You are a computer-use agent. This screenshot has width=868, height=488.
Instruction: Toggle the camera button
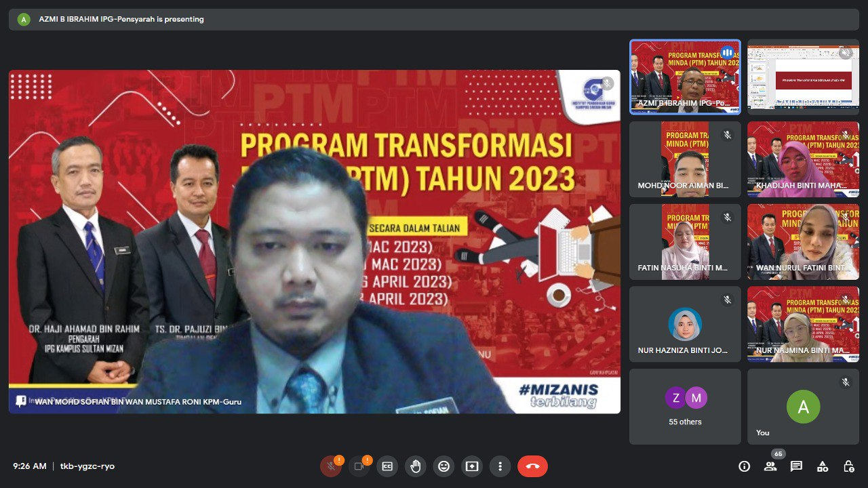pos(359,466)
